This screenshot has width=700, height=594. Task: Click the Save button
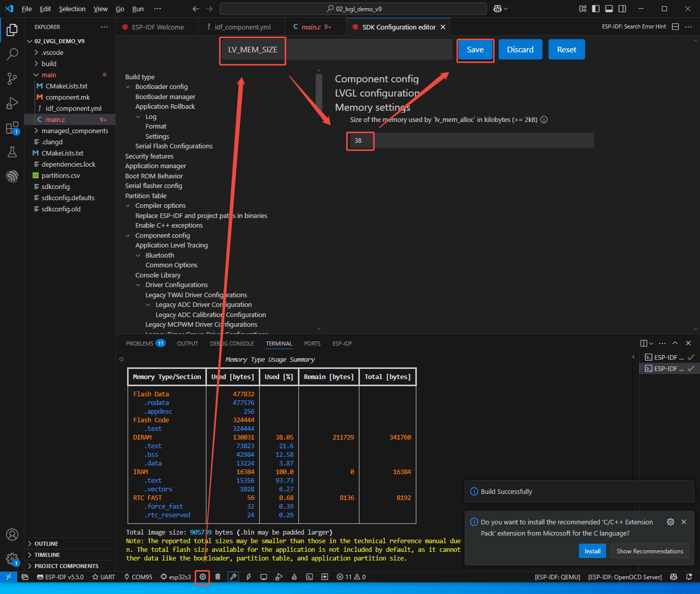click(x=475, y=50)
